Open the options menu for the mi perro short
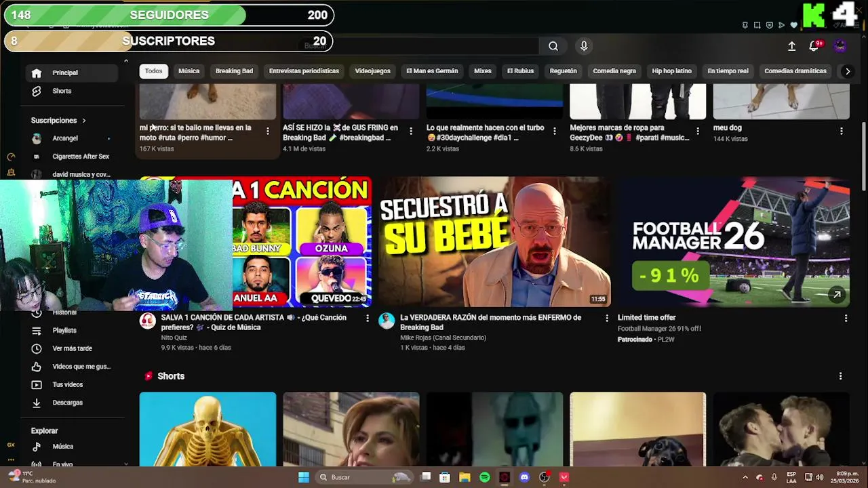Screen dimensions: 868x488 [x=267, y=131]
